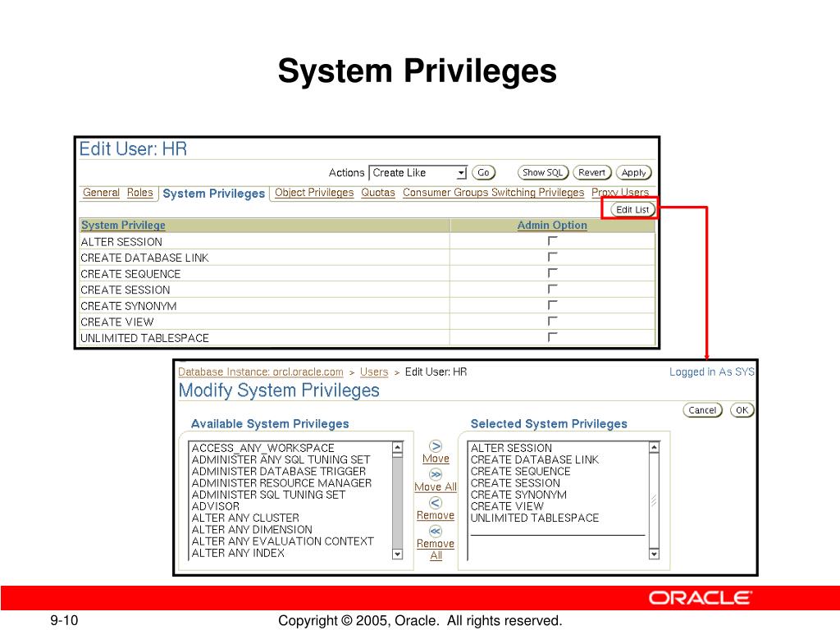Image resolution: width=840 pixels, height=630 pixels.
Task: Select CREATE SESSION in selected list
Action: (x=515, y=483)
